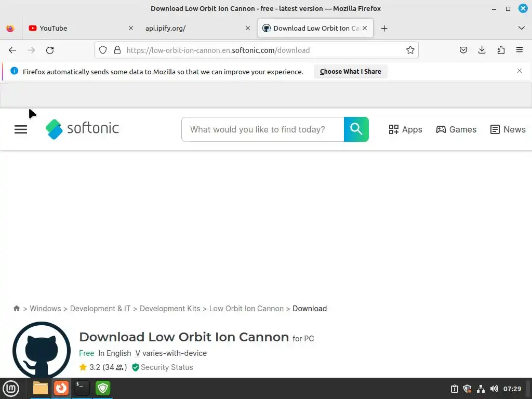
Task: Switch to the api.ipify.org tab
Action: pyautogui.click(x=198, y=28)
